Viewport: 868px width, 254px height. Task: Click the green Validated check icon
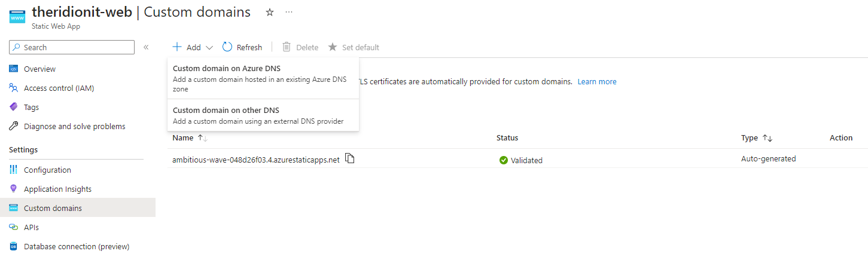point(504,160)
